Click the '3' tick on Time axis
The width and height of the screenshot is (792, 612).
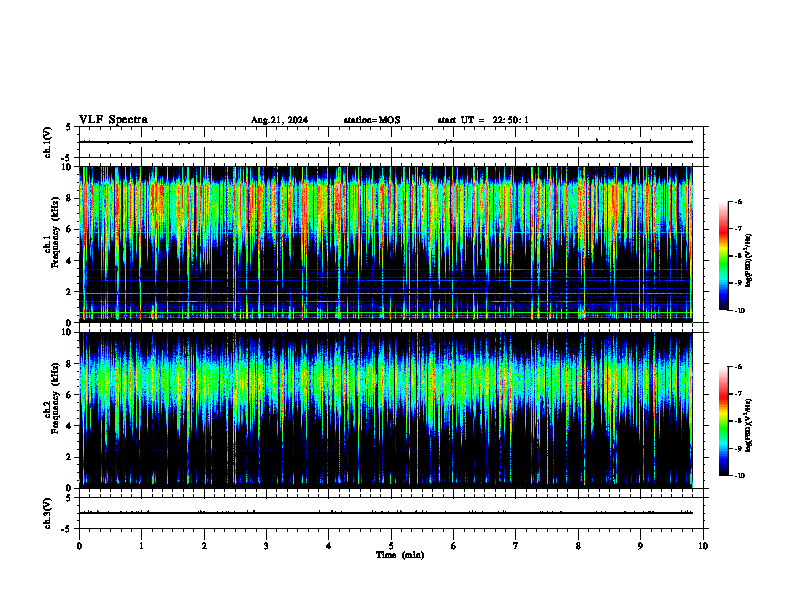(266, 546)
